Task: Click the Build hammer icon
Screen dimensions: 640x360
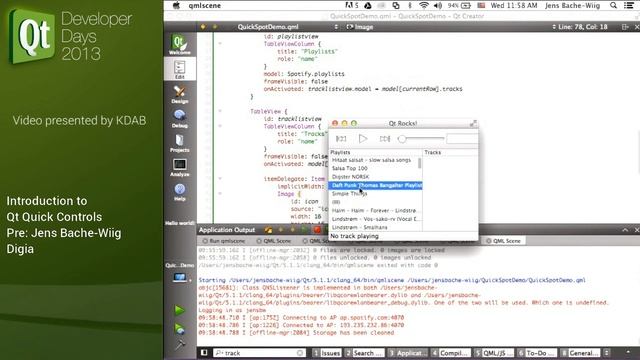Action: click(179, 345)
